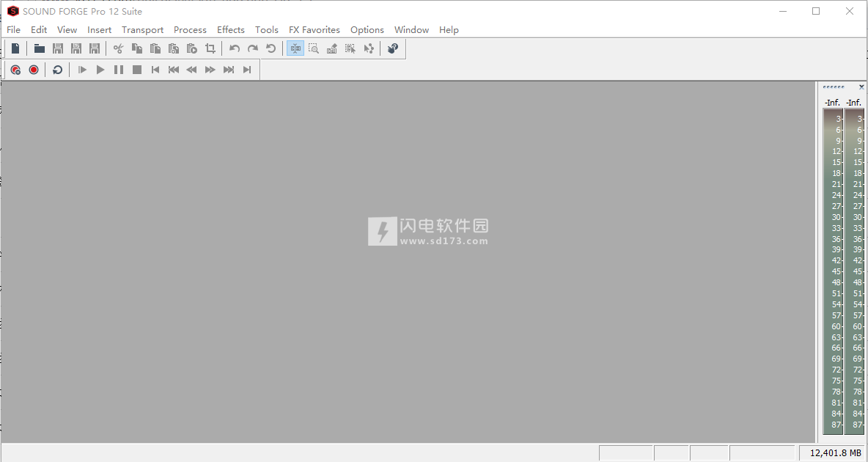This screenshot has width=868, height=462.
Task: Click the Forward double-arrow button
Action: point(210,70)
